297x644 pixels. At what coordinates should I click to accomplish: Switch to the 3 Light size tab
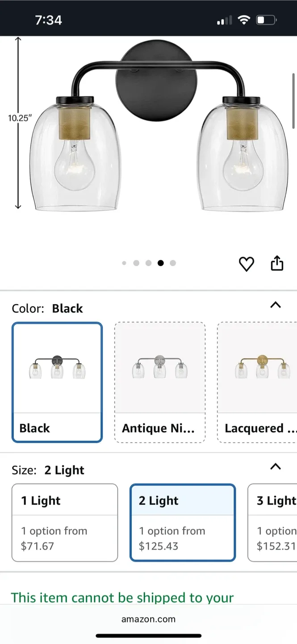[275, 523]
